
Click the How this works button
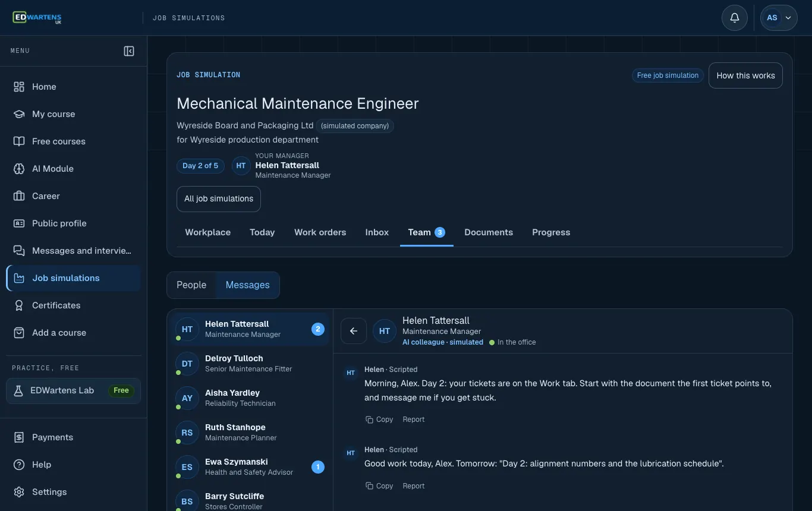(x=745, y=75)
